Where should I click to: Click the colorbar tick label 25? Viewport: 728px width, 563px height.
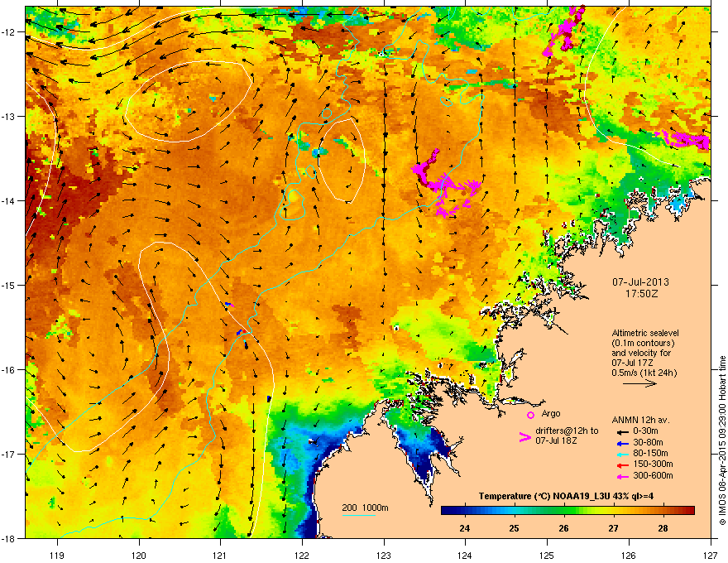(514, 528)
